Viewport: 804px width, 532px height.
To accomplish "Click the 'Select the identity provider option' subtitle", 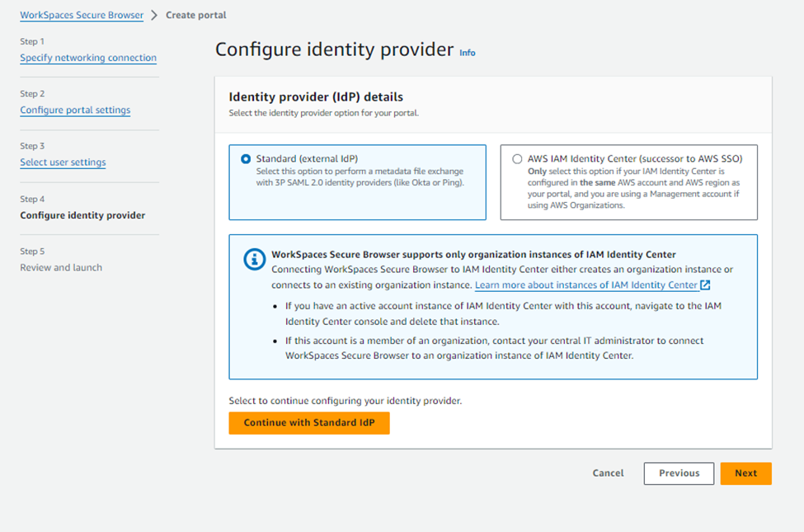I will (x=323, y=113).
